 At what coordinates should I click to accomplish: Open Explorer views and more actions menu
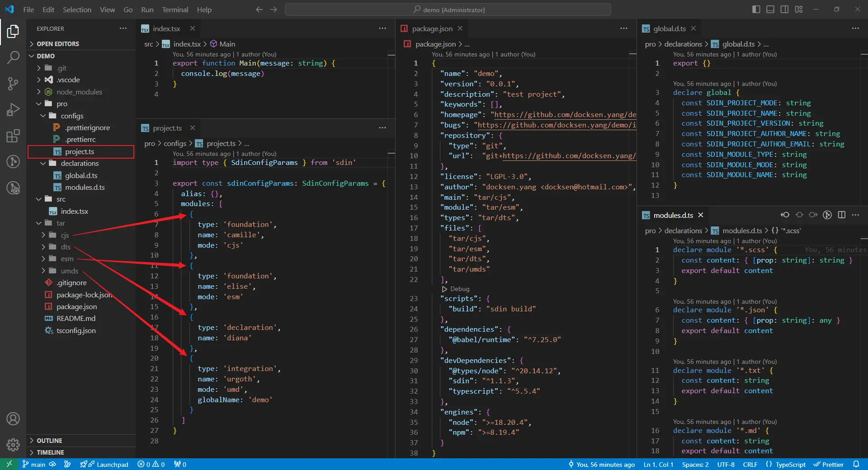(x=123, y=28)
